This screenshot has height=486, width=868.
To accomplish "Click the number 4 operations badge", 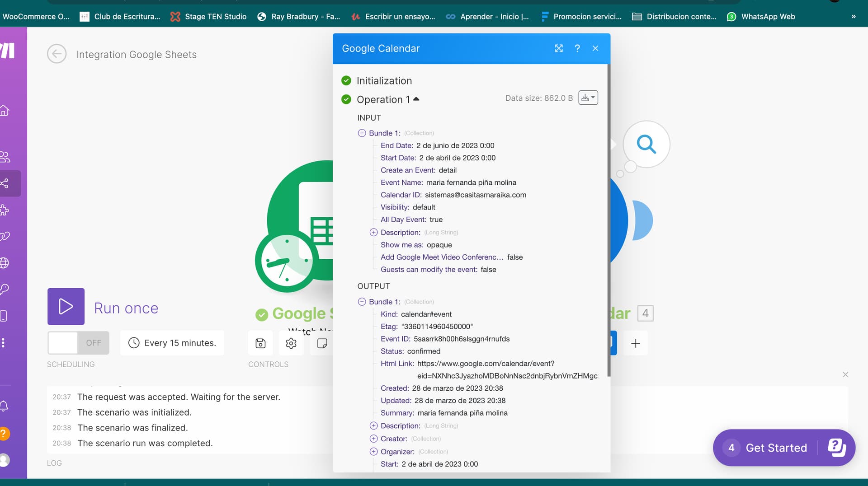I will (646, 313).
